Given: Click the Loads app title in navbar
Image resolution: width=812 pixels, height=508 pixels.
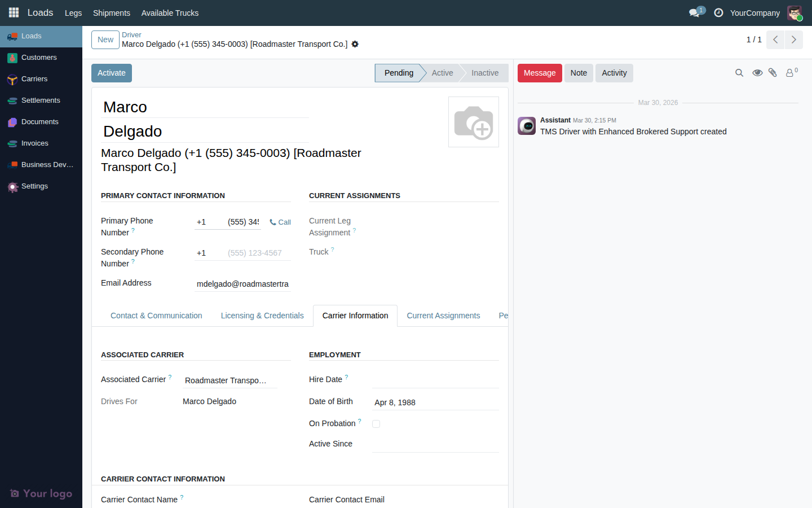Looking at the screenshot, I should (x=41, y=12).
